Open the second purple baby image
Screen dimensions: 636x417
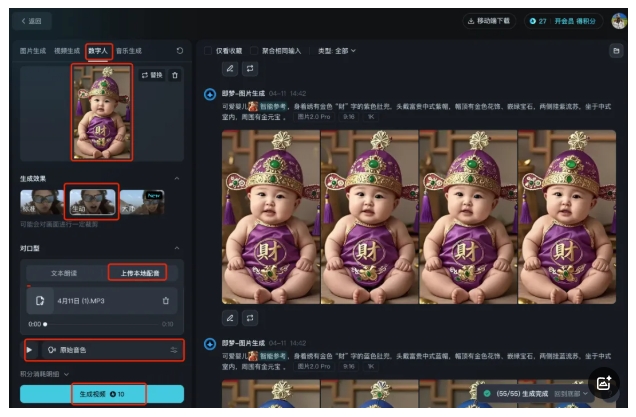370,217
